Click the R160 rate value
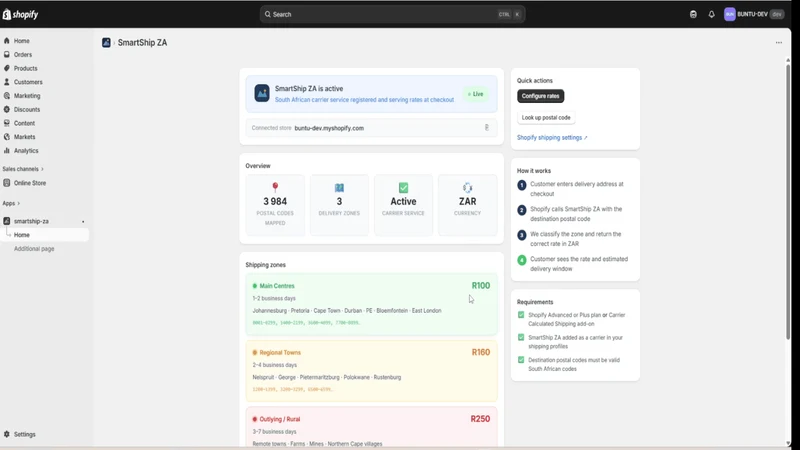 (x=481, y=352)
